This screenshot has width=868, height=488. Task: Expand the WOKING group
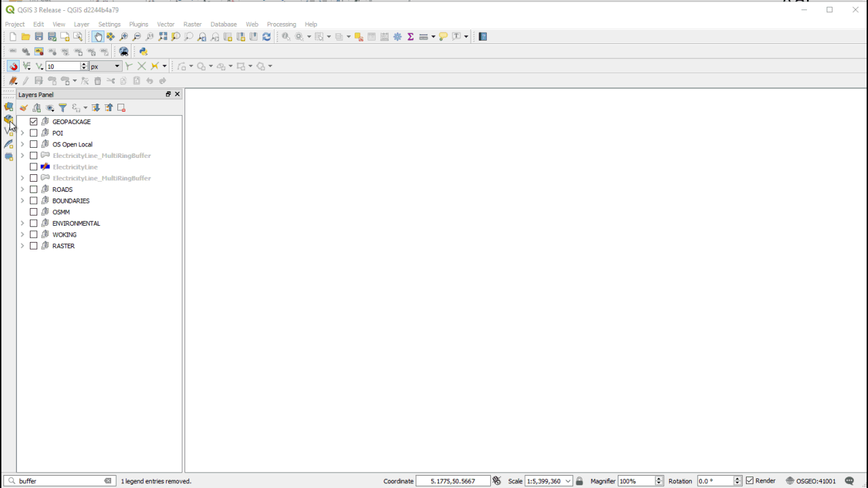click(22, 235)
